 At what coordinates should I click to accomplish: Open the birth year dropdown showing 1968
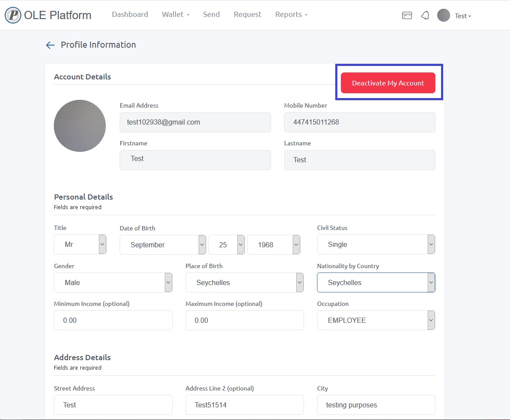pos(274,245)
